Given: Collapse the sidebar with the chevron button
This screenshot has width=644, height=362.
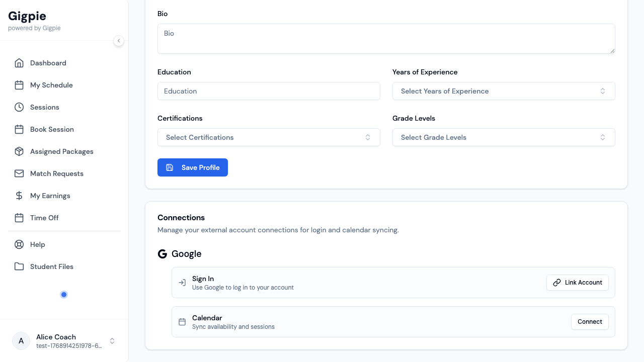Looking at the screenshot, I should coord(119,41).
